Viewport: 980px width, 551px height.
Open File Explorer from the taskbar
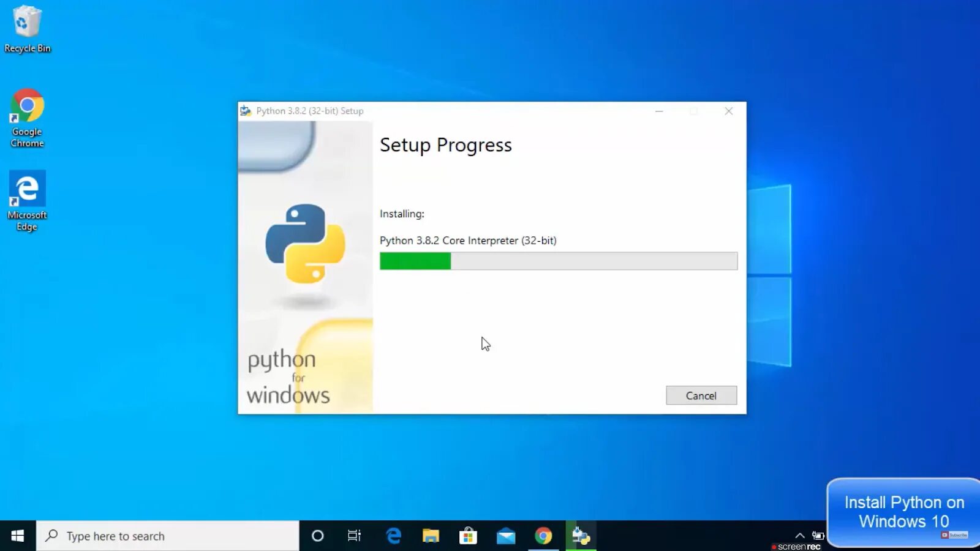(431, 536)
